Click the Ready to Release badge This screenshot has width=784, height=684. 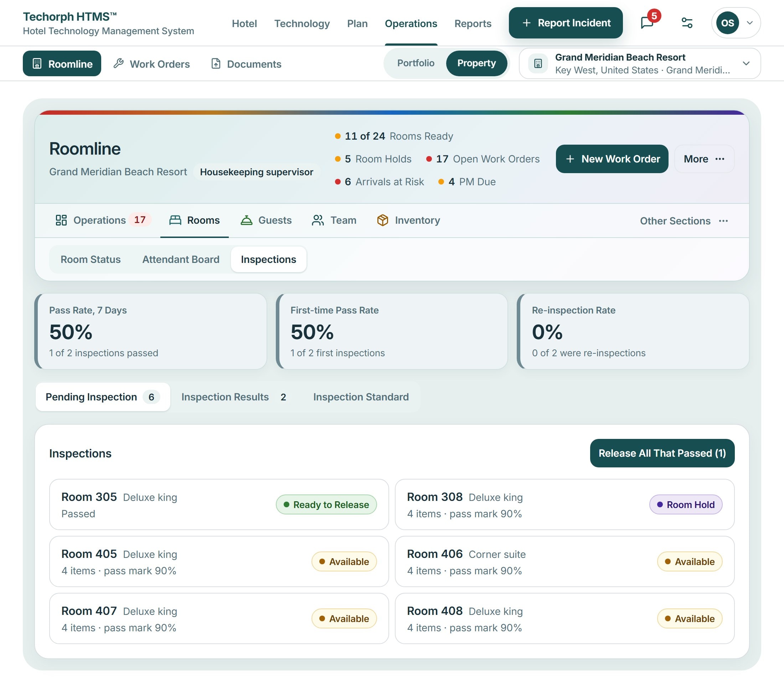click(x=326, y=504)
